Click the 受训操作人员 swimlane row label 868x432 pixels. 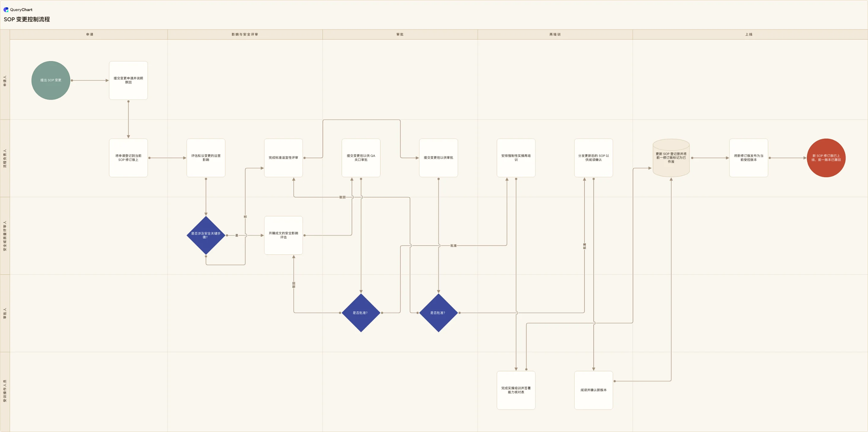pyautogui.click(x=5, y=391)
